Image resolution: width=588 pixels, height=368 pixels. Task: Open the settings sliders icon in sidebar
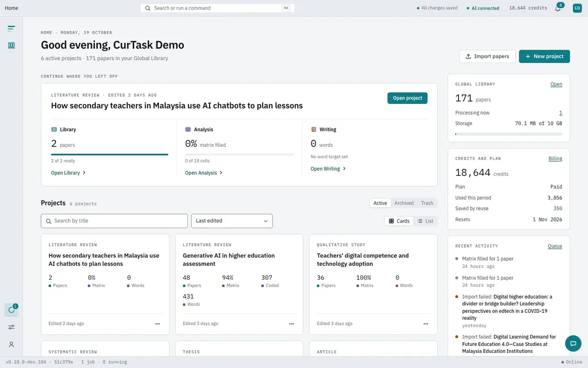point(11,327)
